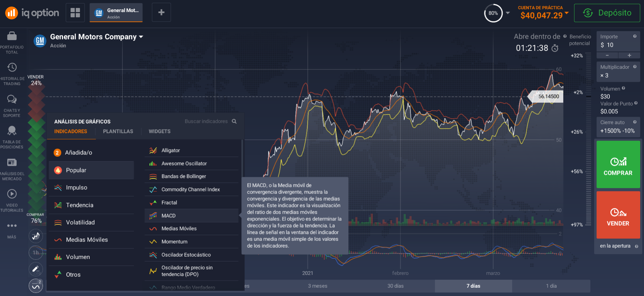Click Volumen help info icon
The height and width of the screenshot is (296, 644).
tap(623, 88)
